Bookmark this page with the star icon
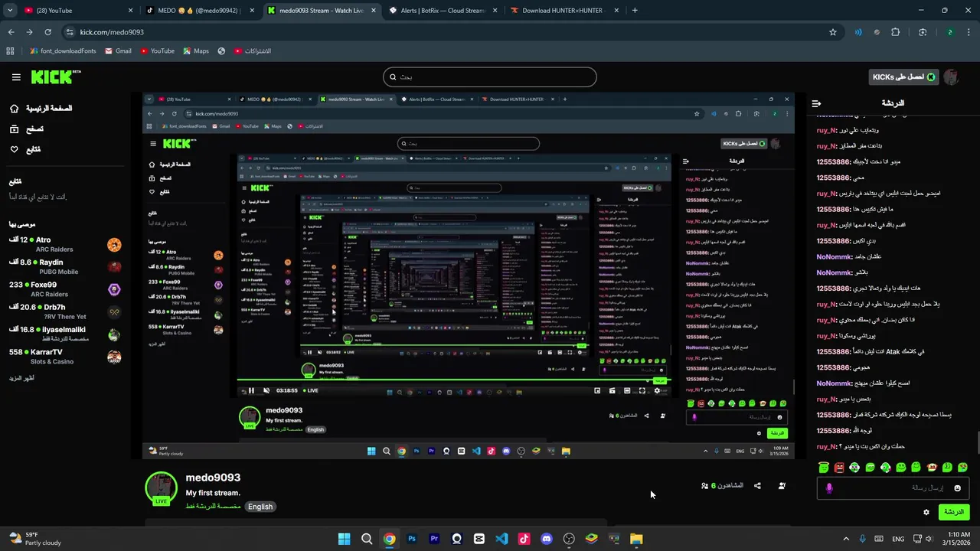This screenshot has height=551, width=980. coord(833,32)
